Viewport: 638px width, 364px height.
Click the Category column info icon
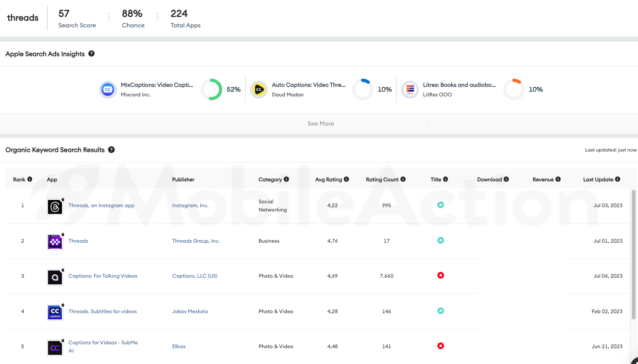(x=287, y=179)
